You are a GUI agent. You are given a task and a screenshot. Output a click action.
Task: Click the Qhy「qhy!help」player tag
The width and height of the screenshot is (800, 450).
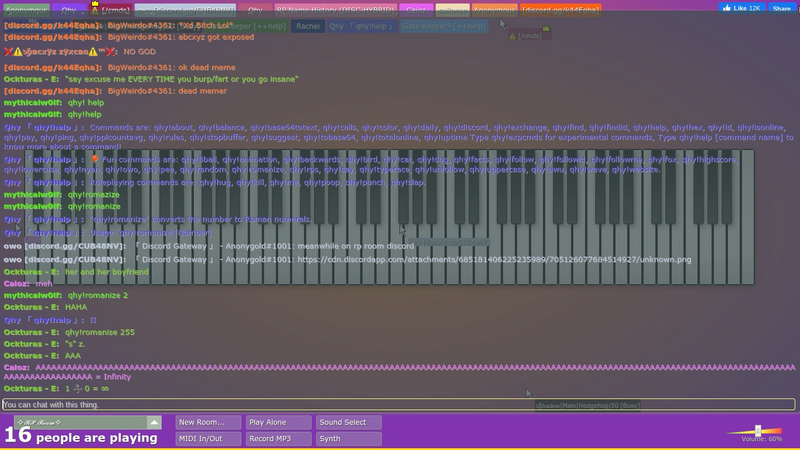(361, 26)
